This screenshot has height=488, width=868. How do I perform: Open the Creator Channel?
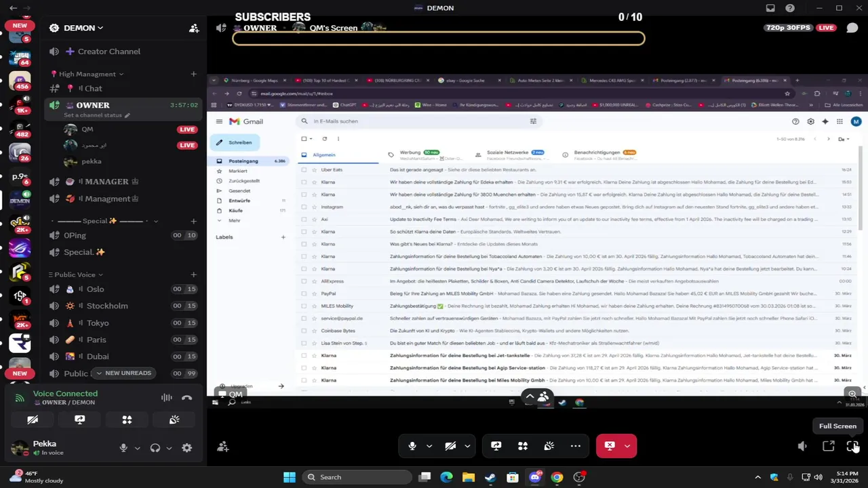click(x=123, y=52)
